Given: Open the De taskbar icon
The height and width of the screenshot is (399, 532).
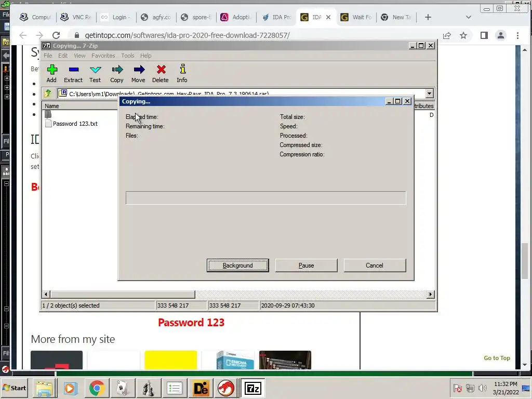Looking at the screenshot, I should click(x=201, y=388).
